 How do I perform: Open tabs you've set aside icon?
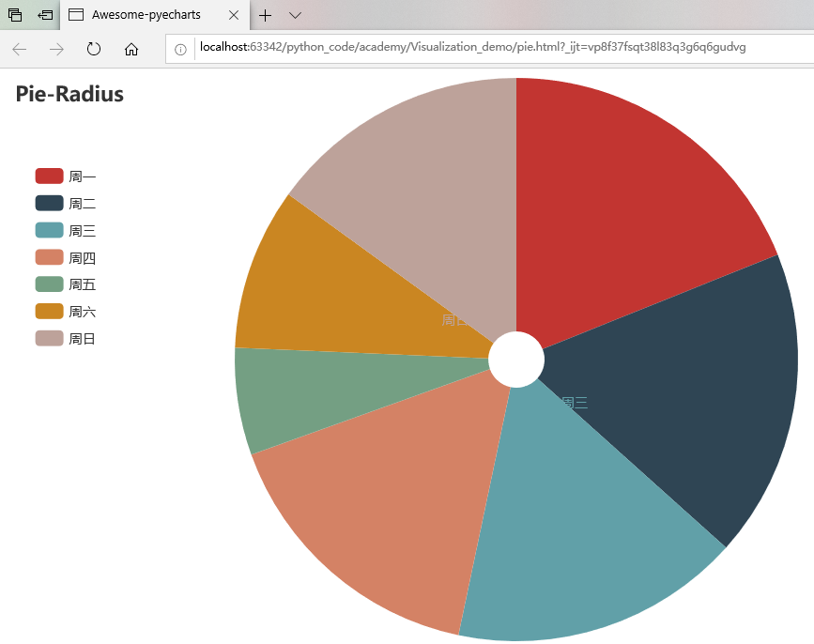15,15
